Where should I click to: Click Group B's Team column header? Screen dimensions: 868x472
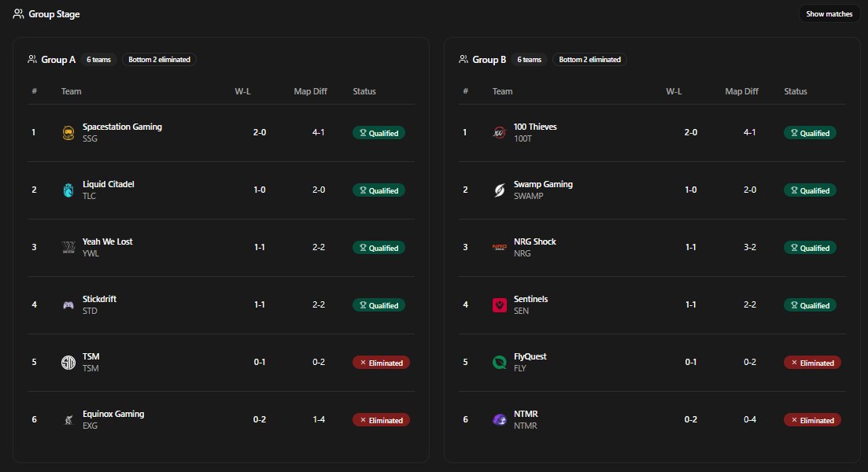coord(503,91)
